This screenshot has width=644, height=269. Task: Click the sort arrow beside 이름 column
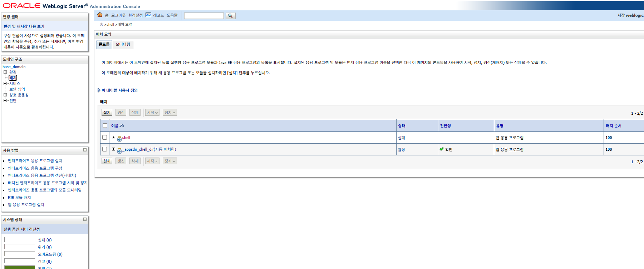point(122,126)
